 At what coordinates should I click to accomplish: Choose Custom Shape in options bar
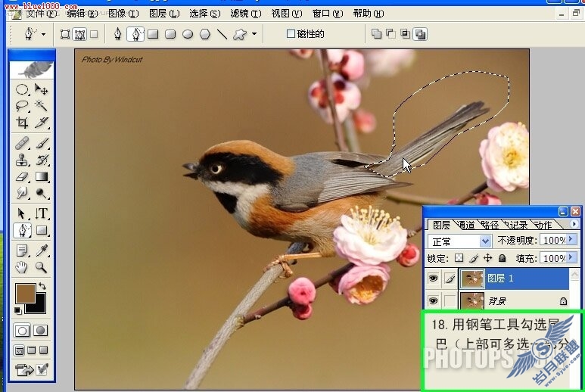pyautogui.click(x=239, y=34)
